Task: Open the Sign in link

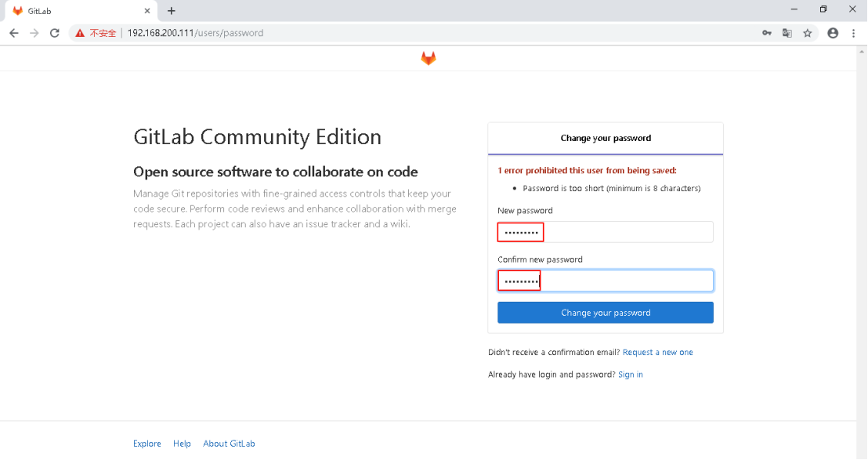Action: click(631, 375)
